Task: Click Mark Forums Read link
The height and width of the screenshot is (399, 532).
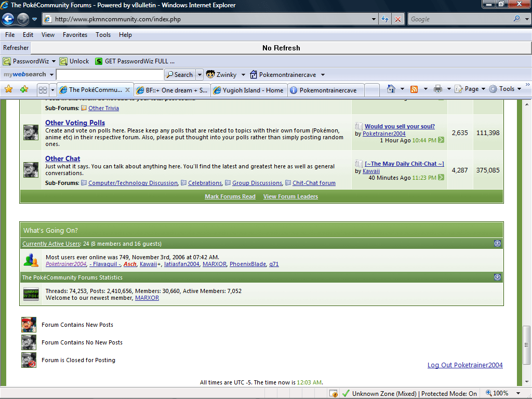Action: 230,196
